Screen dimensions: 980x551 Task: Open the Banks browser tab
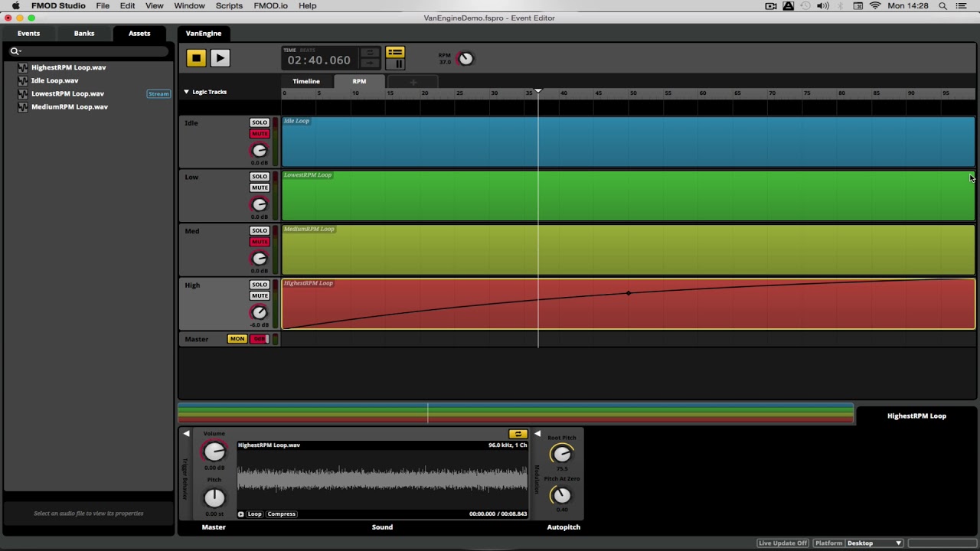click(84, 34)
